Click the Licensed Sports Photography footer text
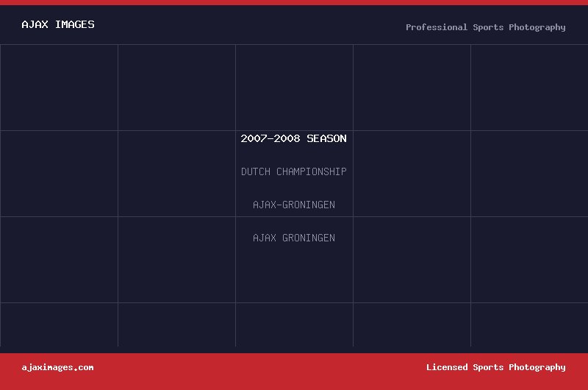 click(495, 367)
